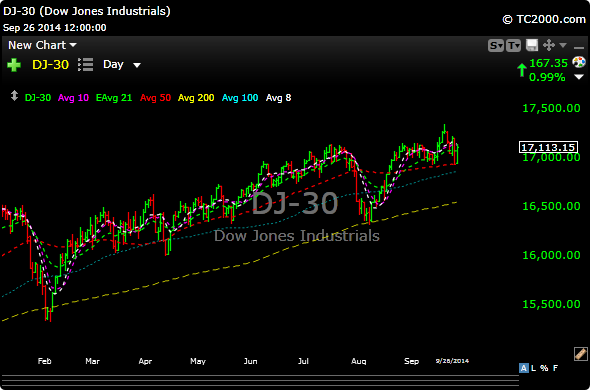590x390 pixels.
Task: Click the Feb label on time axis
Action: (x=44, y=361)
